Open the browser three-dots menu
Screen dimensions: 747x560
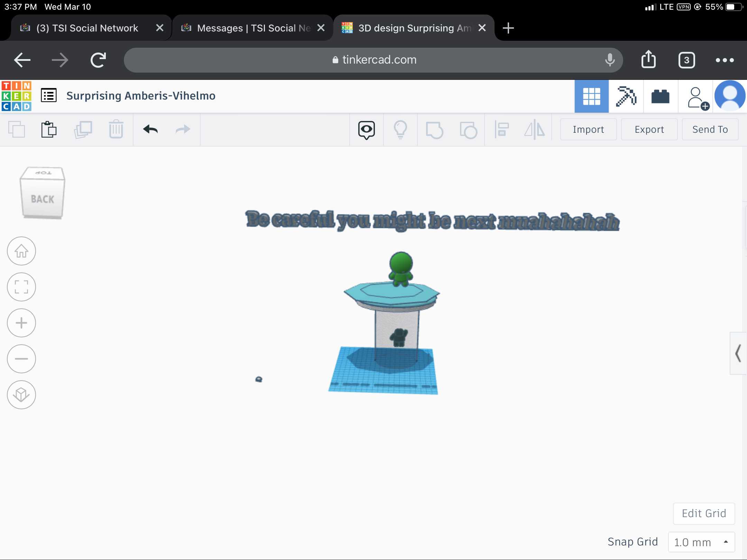tap(725, 60)
